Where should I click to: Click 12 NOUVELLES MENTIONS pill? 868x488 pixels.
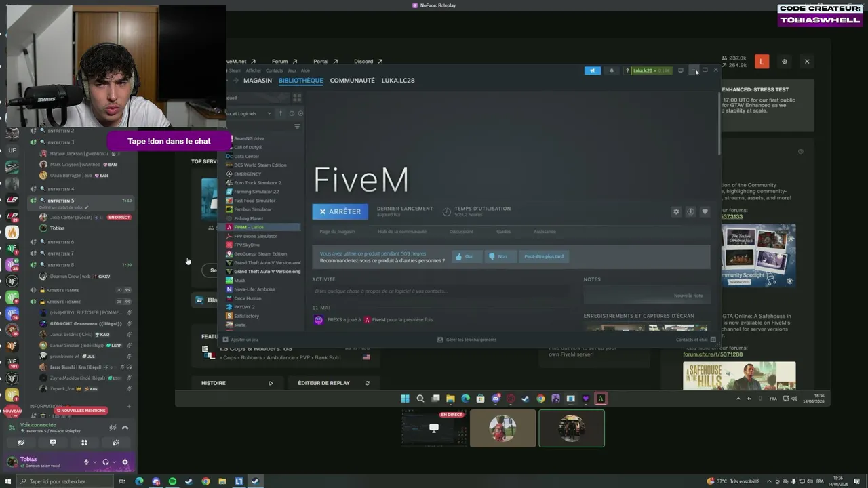tap(81, 411)
